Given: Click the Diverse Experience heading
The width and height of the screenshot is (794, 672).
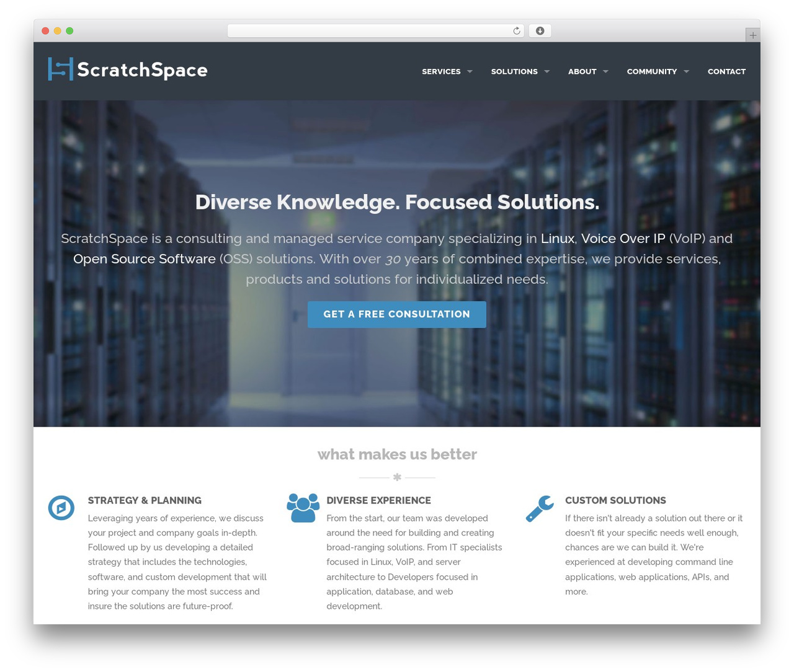Looking at the screenshot, I should coord(378,500).
